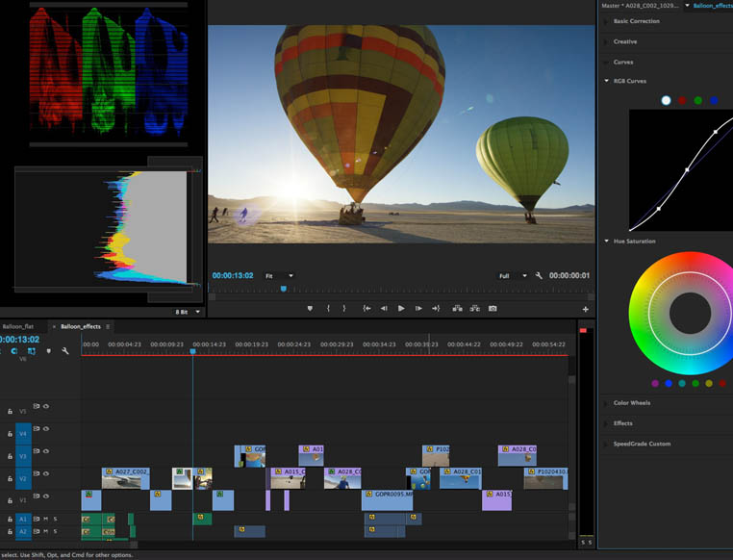Switch to the Balloon_flat sequence tab
This screenshot has width=733, height=560.
pos(17,327)
